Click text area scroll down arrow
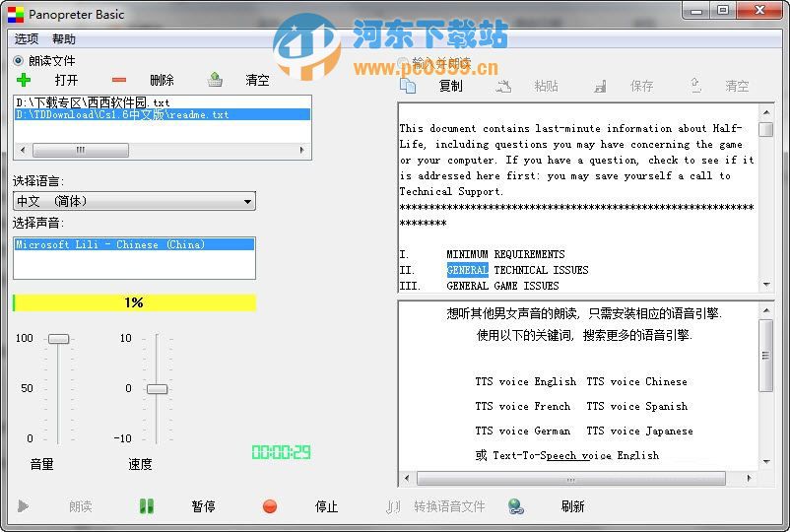 pyautogui.click(x=766, y=285)
